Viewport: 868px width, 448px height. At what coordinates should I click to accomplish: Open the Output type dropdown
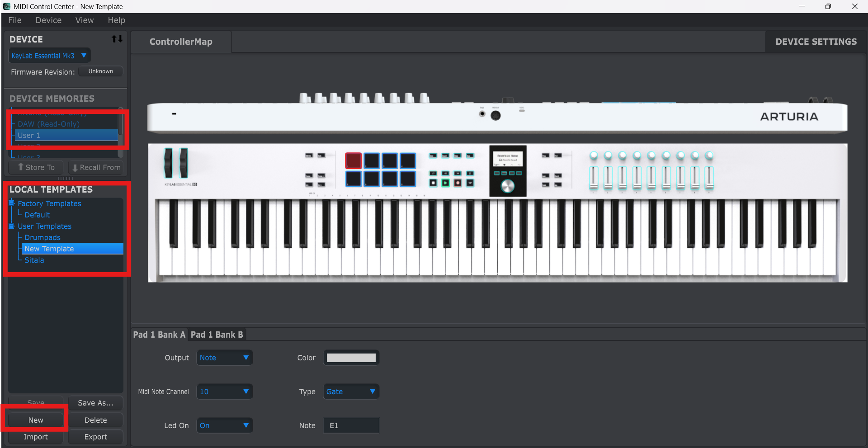(x=224, y=358)
